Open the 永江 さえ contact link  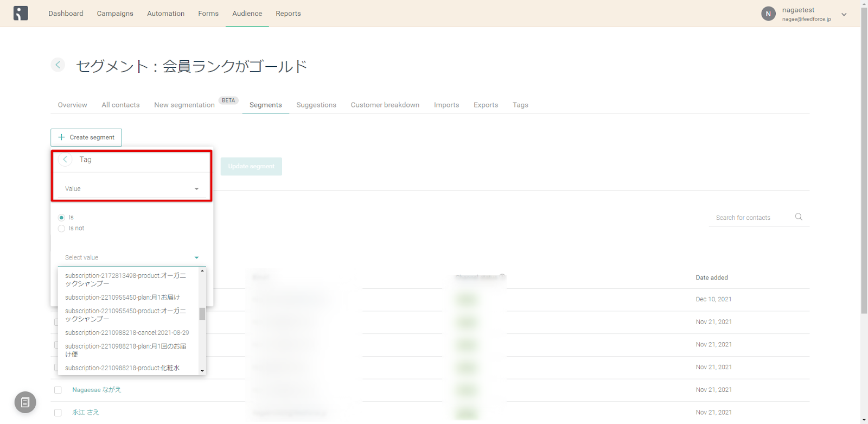tap(86, 413)
